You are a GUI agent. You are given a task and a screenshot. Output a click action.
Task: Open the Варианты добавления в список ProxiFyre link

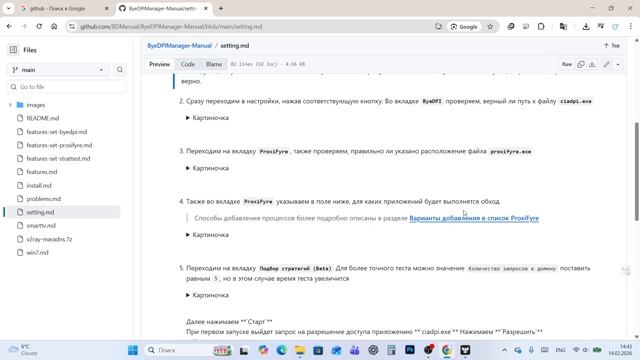tap(474, 218)
